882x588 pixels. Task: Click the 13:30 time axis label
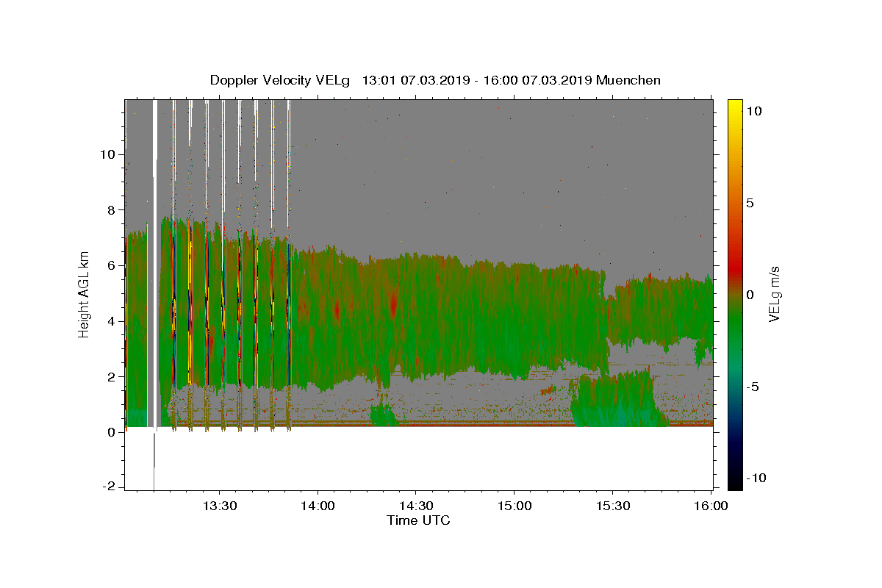pos(219,506)
